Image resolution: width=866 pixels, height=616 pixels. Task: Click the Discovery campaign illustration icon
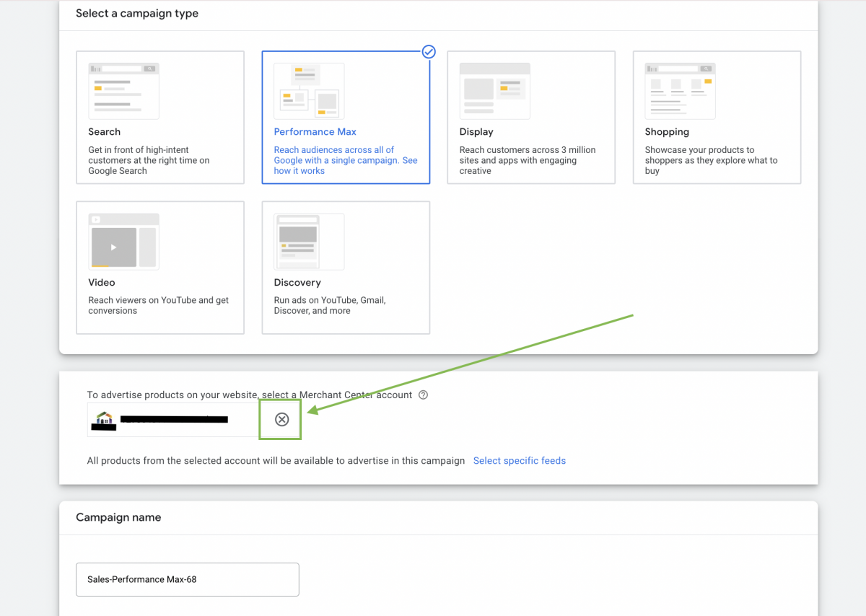tap(309, 242)
